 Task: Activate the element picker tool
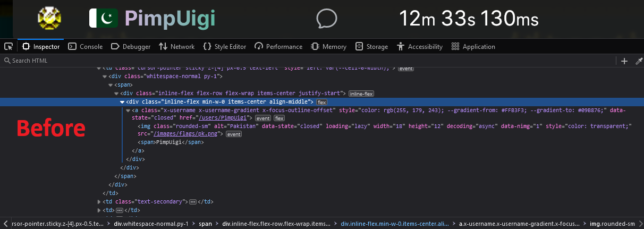tap(8, 47)
